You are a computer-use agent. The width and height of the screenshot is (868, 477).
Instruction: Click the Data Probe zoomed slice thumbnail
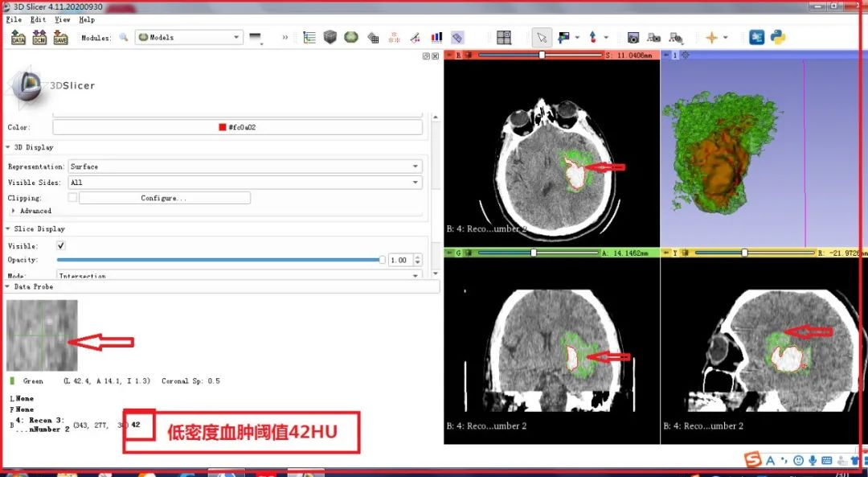[42, 335]
